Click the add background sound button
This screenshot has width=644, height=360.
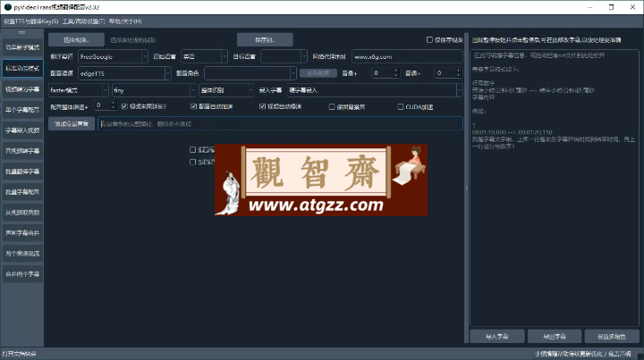72,123
